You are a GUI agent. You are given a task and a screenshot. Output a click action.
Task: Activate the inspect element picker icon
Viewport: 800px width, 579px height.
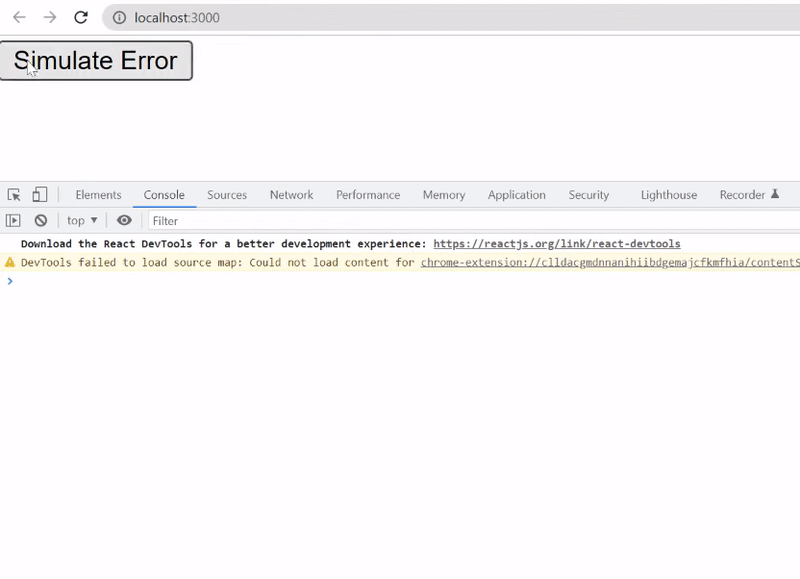[x=14, y=195]
